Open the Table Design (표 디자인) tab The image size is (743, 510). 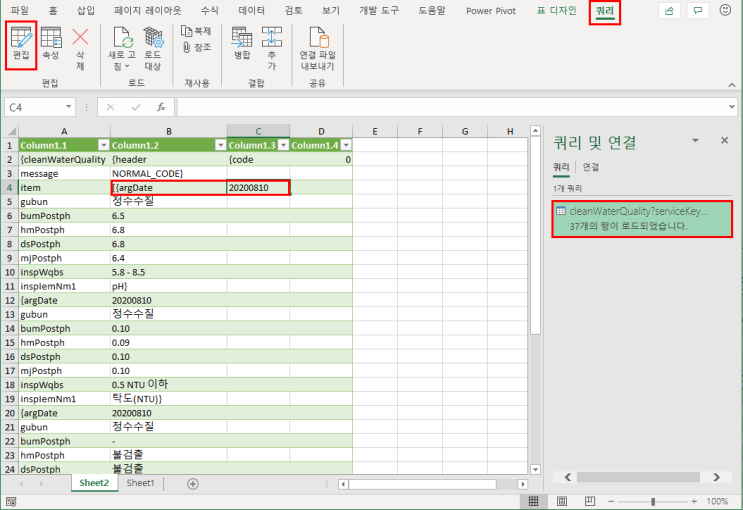click(556, 10)
